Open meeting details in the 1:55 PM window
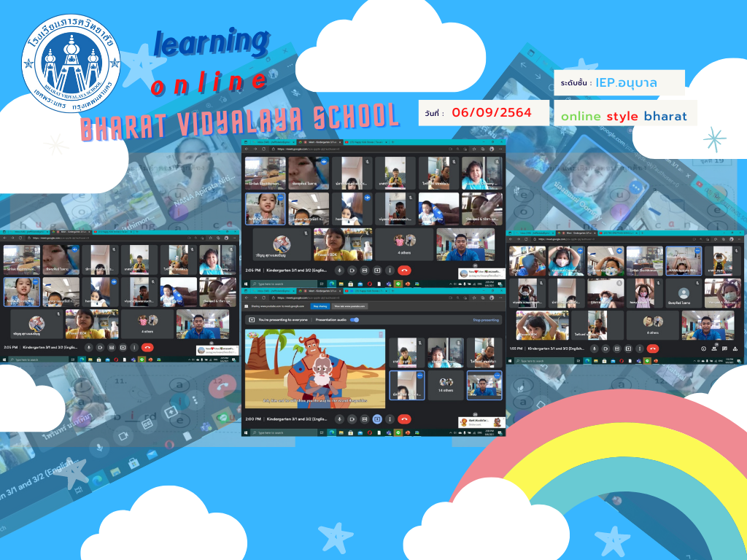747x560 pixels. [x=704, y=349]
